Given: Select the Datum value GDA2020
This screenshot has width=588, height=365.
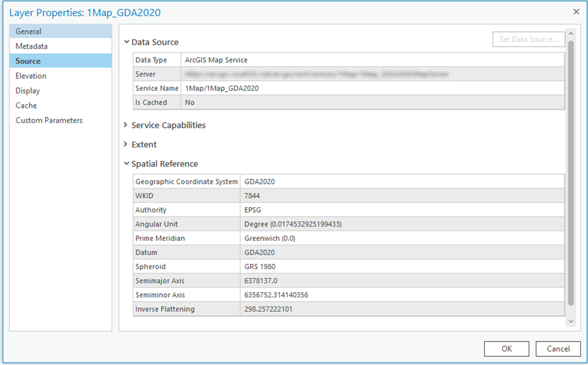Looking at the screenshot, I should [259, 252].
